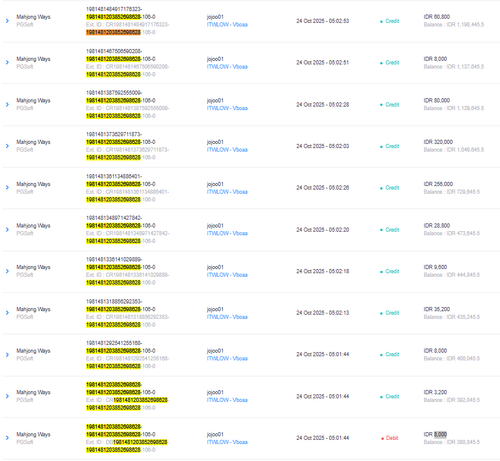Click the timestamp 24 Oct 2025 - 05:02:13
This screenshot has width=500, height=461.
323,313
